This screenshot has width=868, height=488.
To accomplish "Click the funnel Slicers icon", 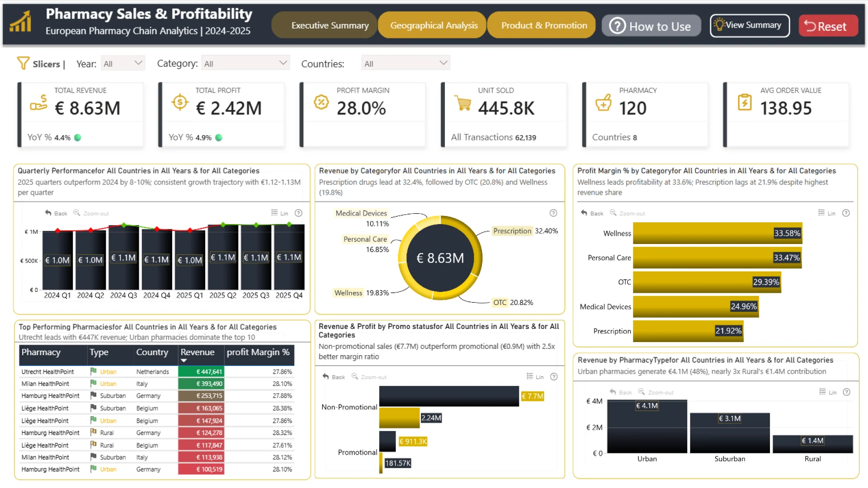I will click(23, 63).
